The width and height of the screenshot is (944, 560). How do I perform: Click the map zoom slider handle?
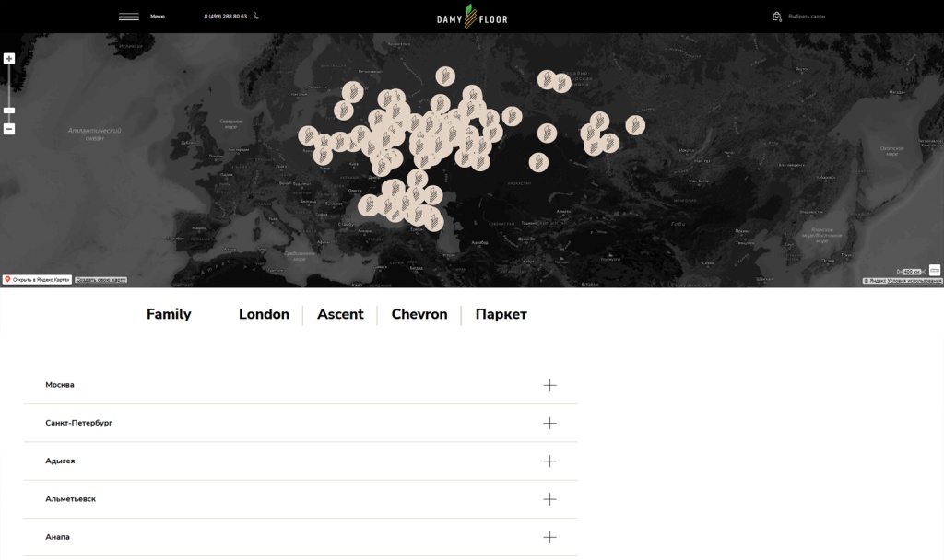point(9,111)
